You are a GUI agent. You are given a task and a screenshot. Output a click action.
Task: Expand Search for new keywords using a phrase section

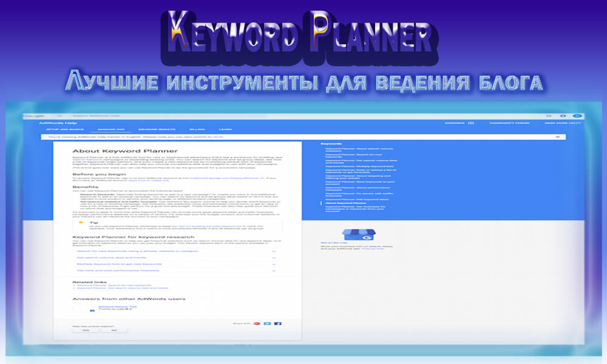pyautogui.click(x=176, y=251)
